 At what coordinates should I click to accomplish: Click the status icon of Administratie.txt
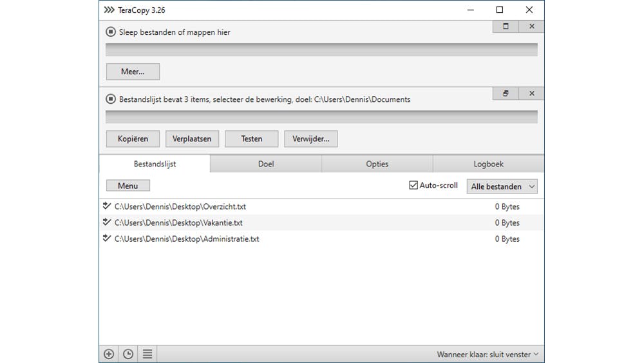click(107, 238)
